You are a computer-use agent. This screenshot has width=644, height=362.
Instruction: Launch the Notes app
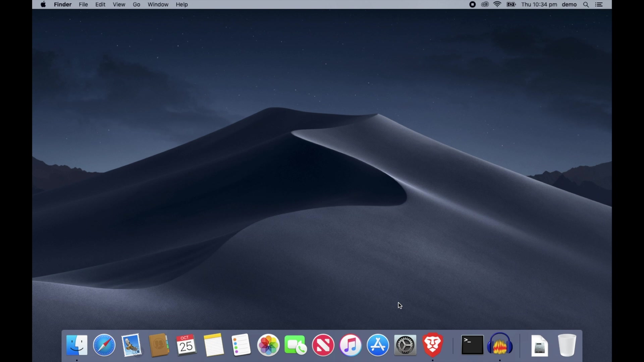click(214, 345)
